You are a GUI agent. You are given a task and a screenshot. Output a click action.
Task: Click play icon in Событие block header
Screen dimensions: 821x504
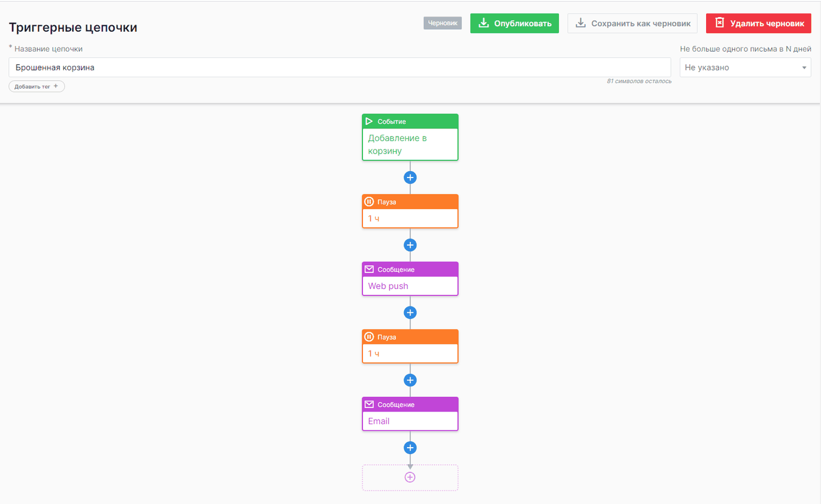coord(369,121)
